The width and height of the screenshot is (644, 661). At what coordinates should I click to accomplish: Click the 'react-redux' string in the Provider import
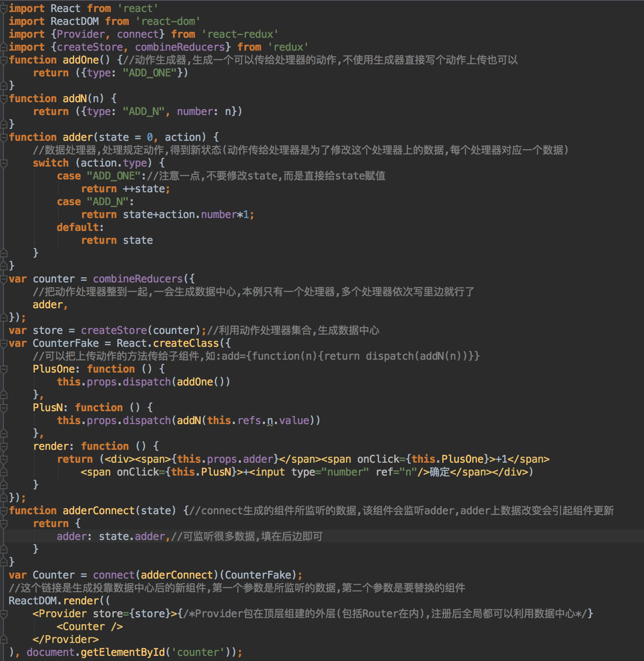pyautogui.click(x=240, y=34)
